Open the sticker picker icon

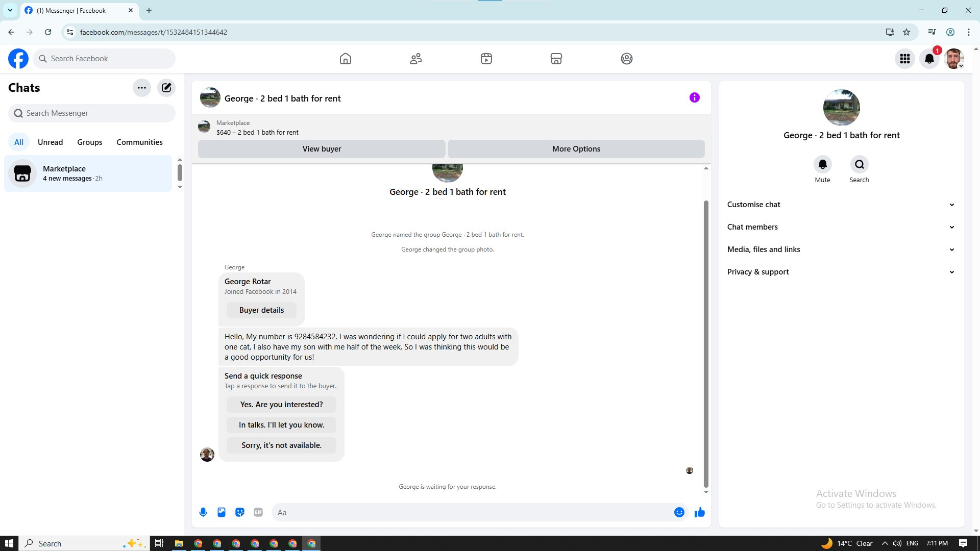point(240,512)
